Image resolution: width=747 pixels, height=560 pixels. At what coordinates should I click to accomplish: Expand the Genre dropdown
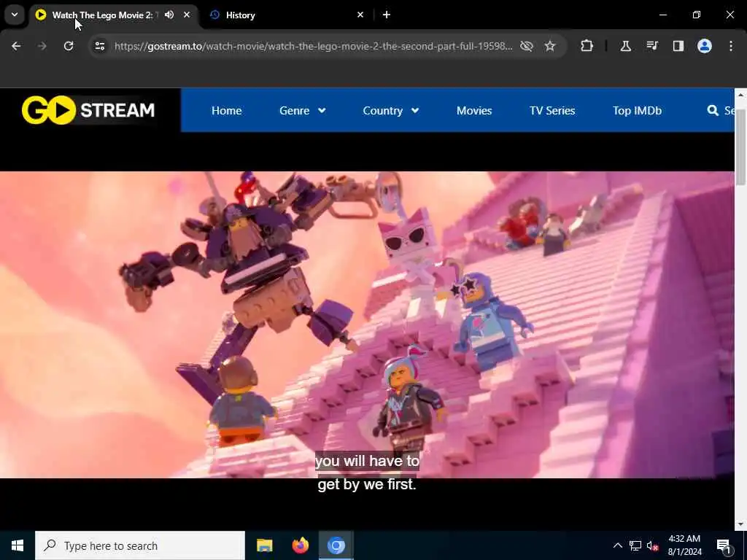[303, 111]
